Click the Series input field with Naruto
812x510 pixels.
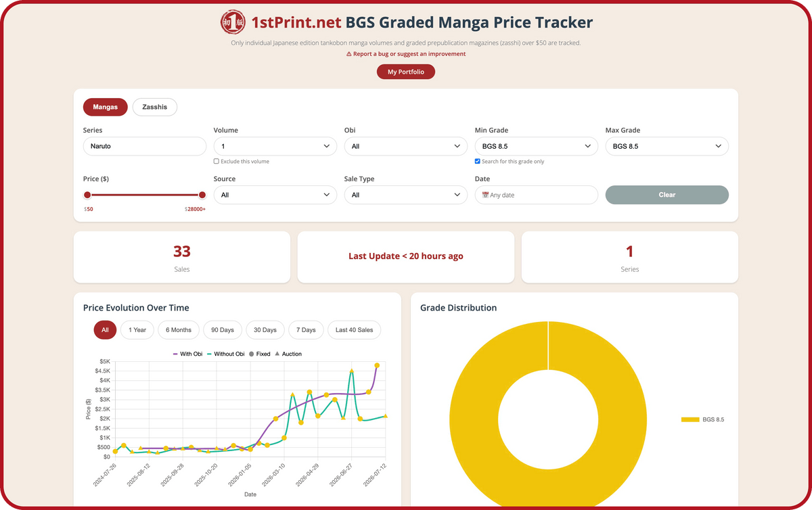[x=144, y=146]
